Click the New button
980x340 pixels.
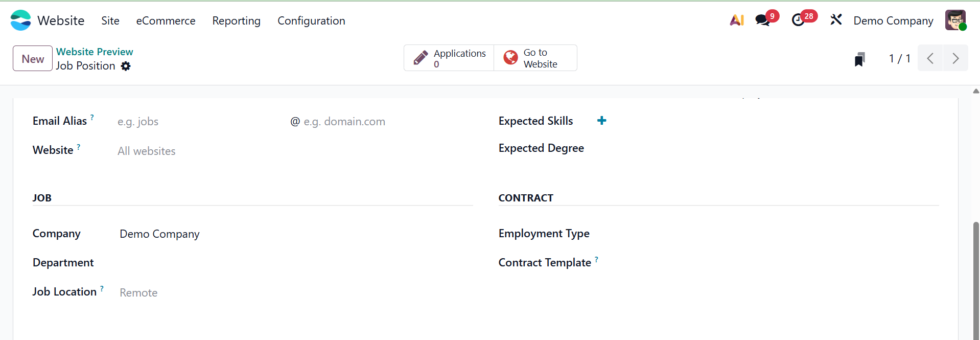33,59
